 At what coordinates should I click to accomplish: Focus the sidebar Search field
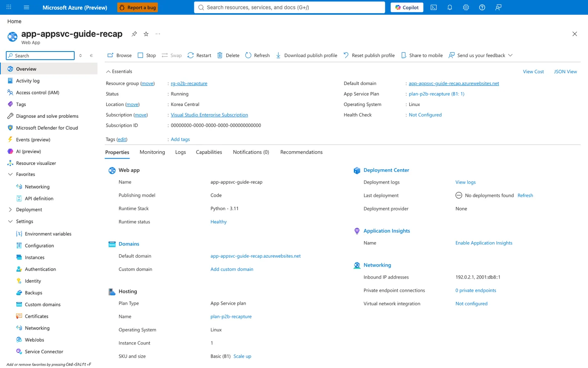point(40,56)
